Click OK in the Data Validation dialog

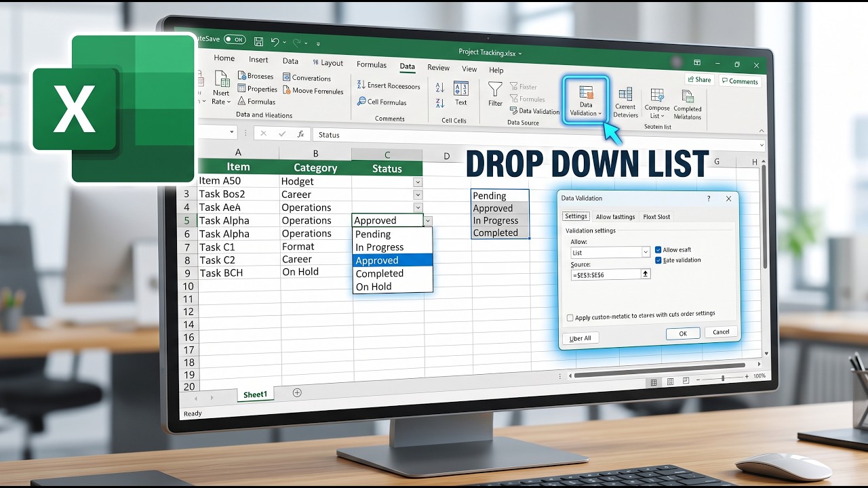(x=683, y=333)
